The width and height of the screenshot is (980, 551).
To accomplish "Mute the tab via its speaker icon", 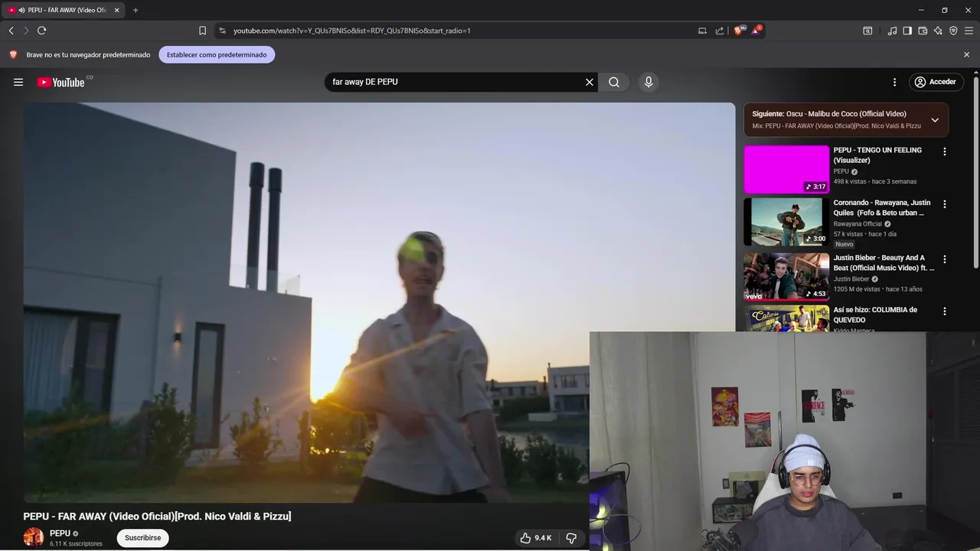I will point(21,10).
